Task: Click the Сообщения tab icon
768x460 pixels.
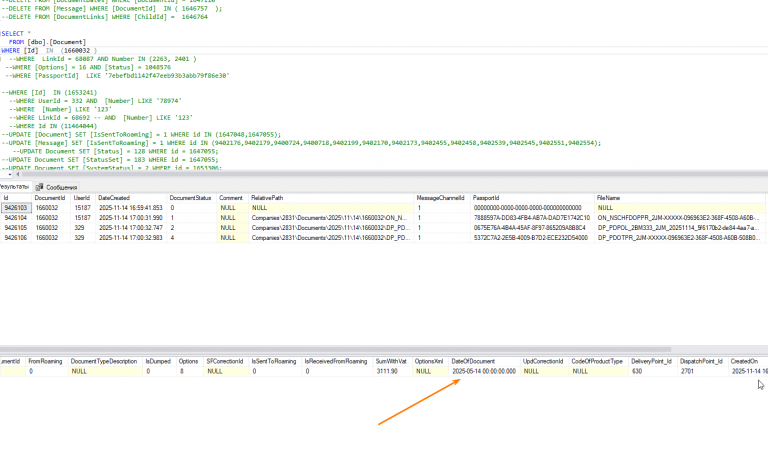Action: (x=39, y=187)
